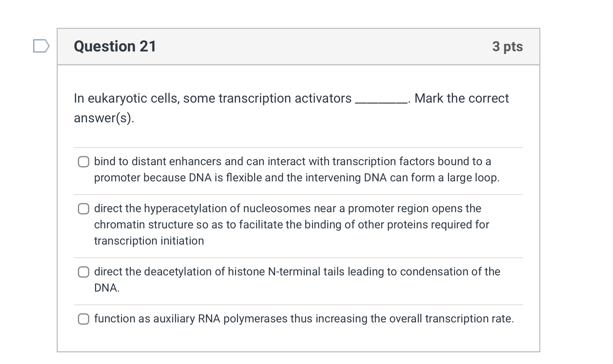Click the flag icon beside Question 21
The image size is (613, 364).
tap(41, 46)
